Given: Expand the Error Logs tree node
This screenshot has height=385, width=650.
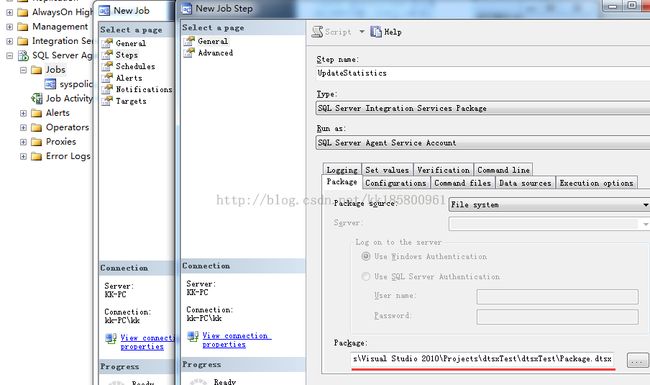Looking at the screenshot, I should click(23, 157).
